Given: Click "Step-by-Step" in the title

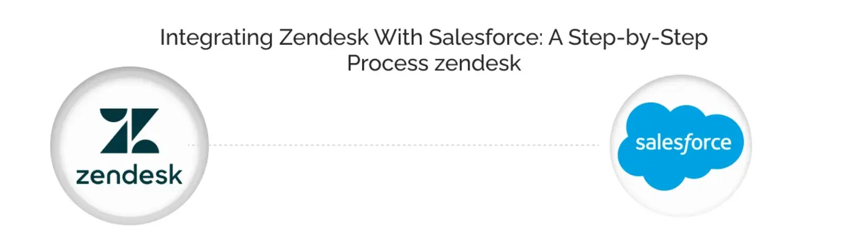Looking at the screenshot, I should pos(637,38).
